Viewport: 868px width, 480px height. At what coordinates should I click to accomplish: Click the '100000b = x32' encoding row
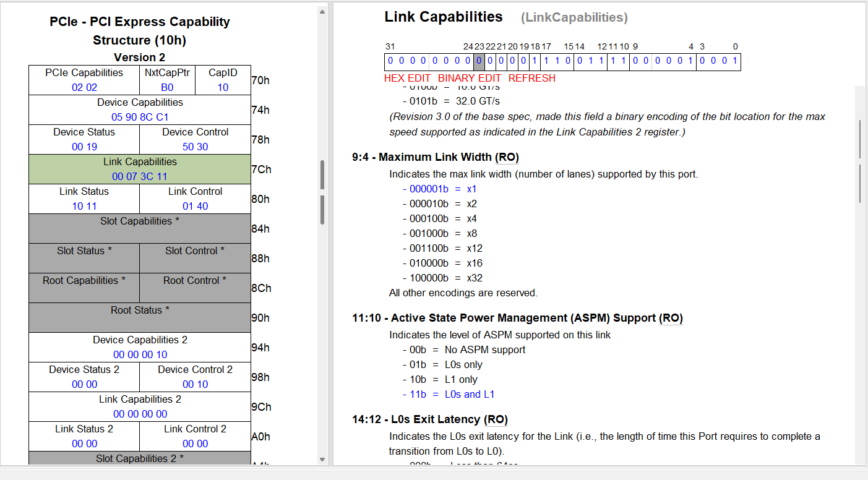[x=442, y=278]
